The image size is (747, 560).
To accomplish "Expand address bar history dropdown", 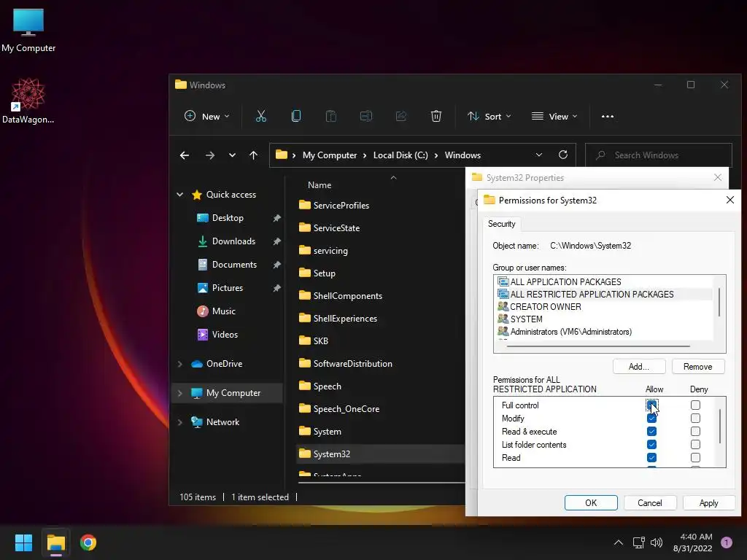I will [539, 155].
